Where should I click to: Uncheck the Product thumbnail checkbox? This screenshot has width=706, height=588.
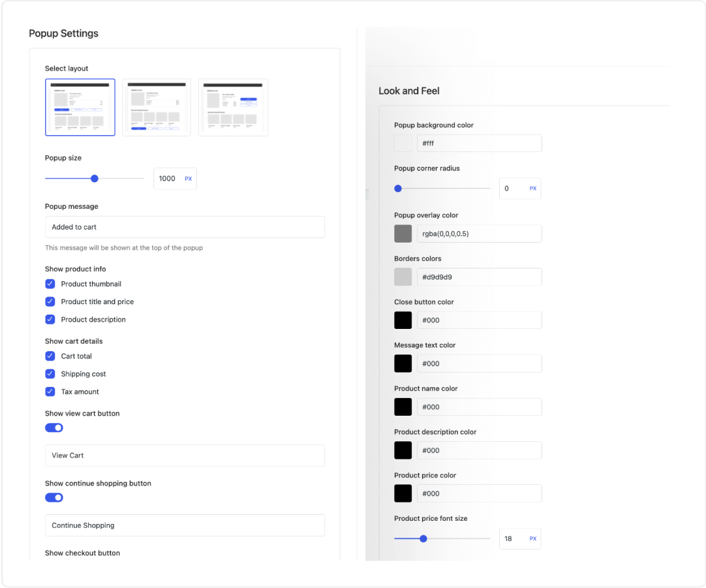50,284
